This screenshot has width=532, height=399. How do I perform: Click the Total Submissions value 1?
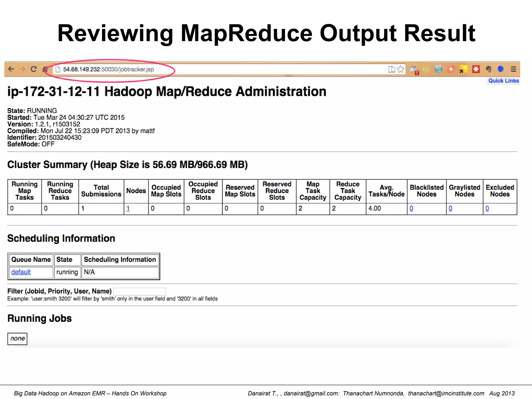83,208
